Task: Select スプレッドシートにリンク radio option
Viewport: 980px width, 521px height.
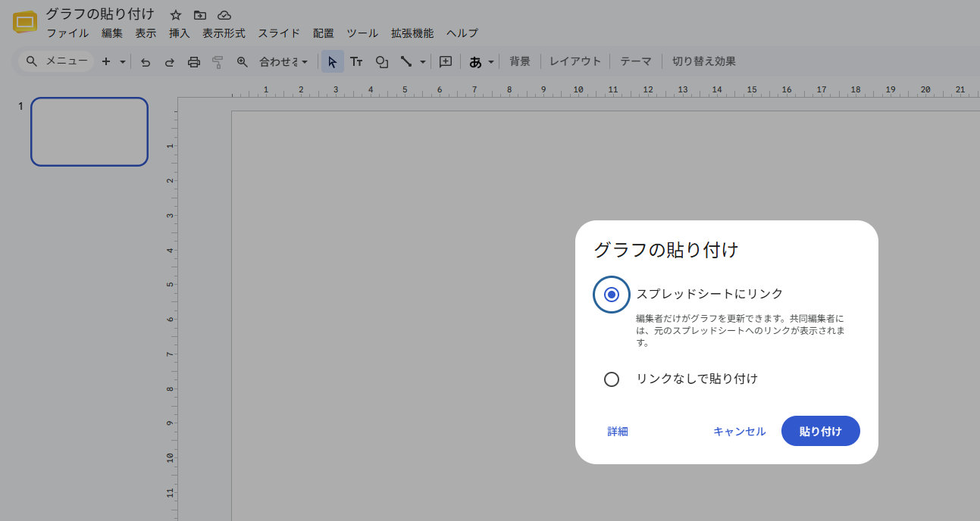Action: (612, 294)
